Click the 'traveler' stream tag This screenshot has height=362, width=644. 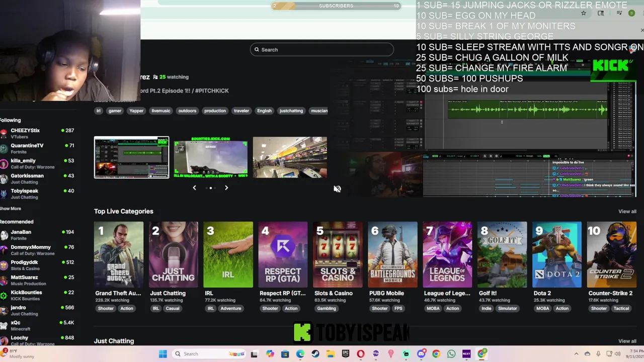[x=242, y=111]
